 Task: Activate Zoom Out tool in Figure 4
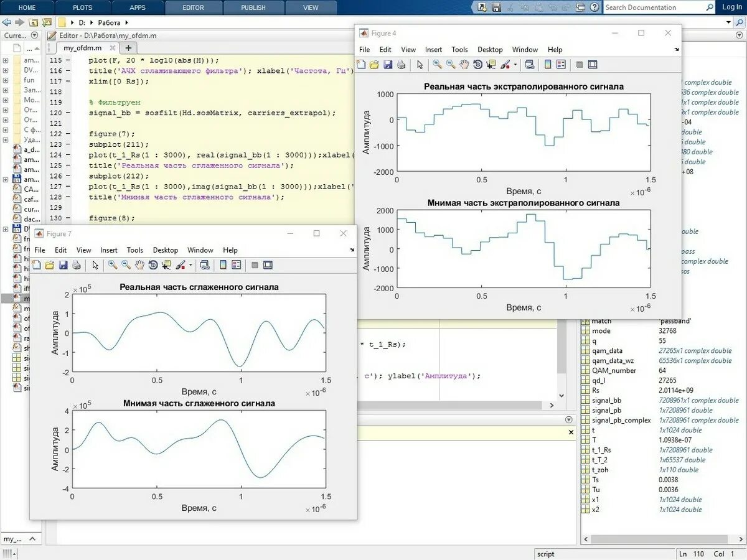pyautogui.click(x=451, y=64)
